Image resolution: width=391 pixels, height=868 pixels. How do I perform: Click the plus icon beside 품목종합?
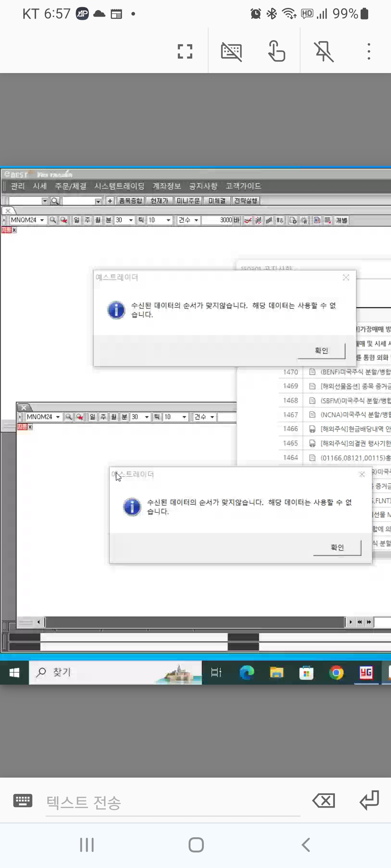(110, 201)
